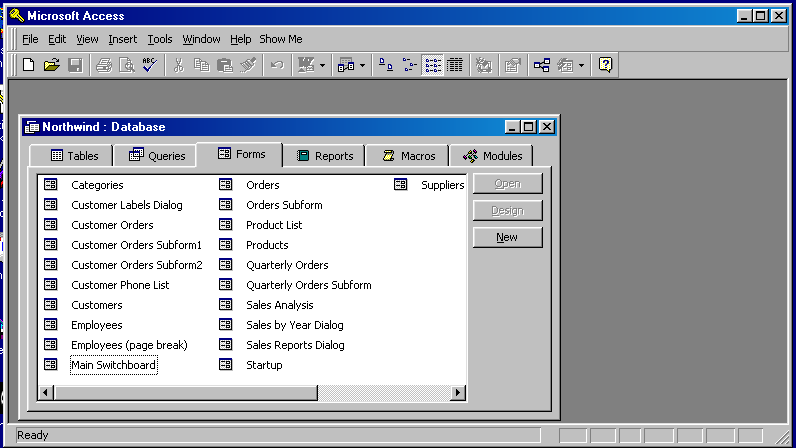796x448 pixels.
Task: Switch to the Queries tab
Action: pos(155,155)
